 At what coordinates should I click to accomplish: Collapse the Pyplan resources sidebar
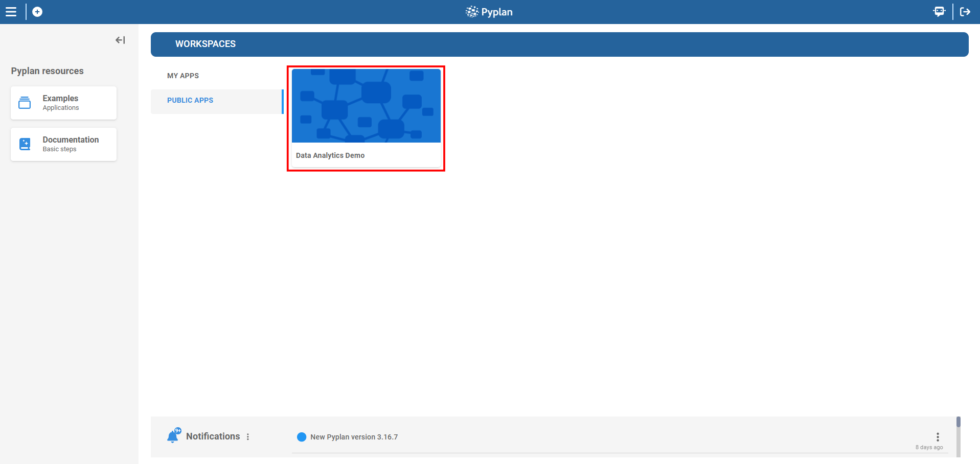pos(120,40)
